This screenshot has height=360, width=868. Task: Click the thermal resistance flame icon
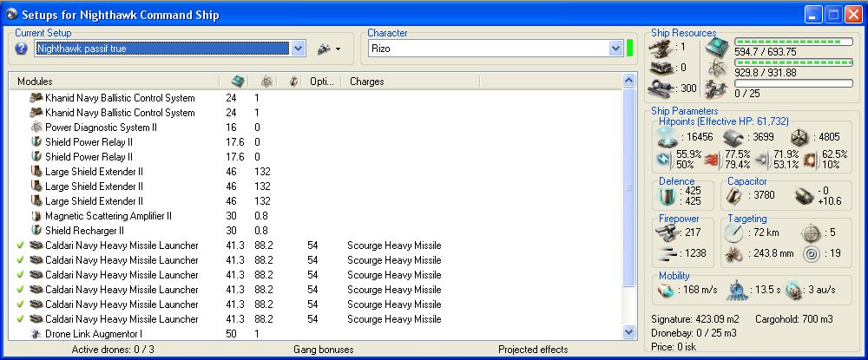[x=713, y=160]
